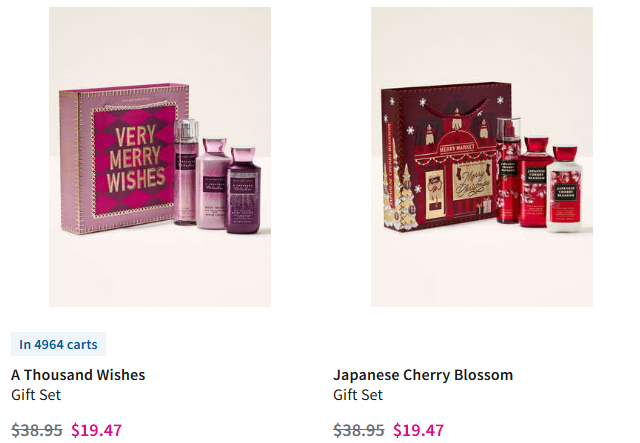
Task: Click the In 4964 carts badge
Action: (58, 344)
